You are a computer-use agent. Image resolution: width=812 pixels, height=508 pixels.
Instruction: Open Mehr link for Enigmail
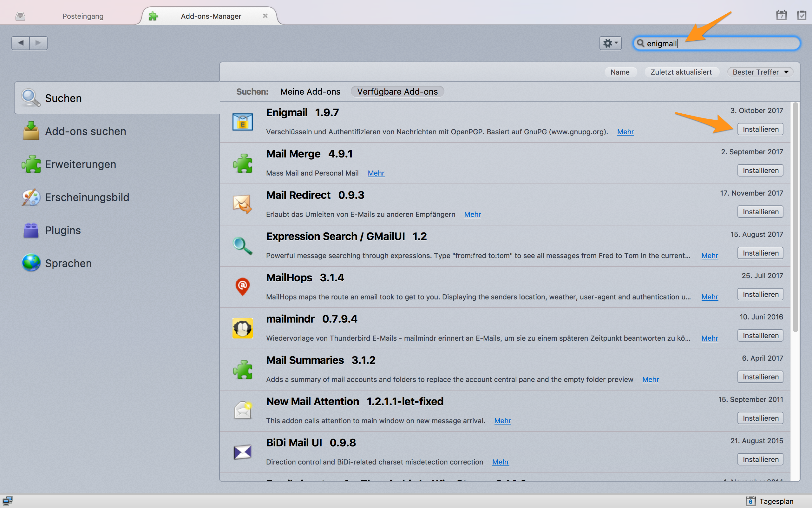[x=625, y=132]
